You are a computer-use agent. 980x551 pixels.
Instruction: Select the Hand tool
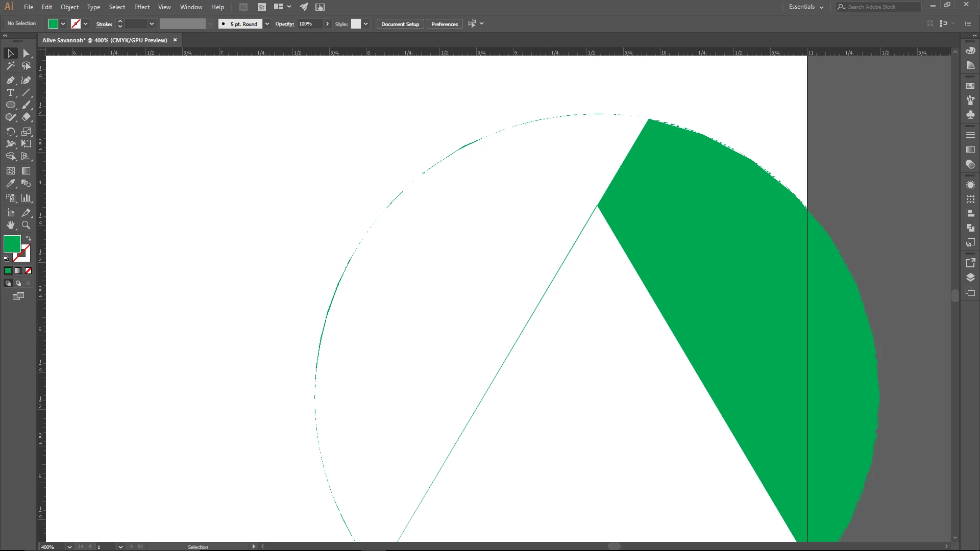pyautogui.click(x=10, y=225)
